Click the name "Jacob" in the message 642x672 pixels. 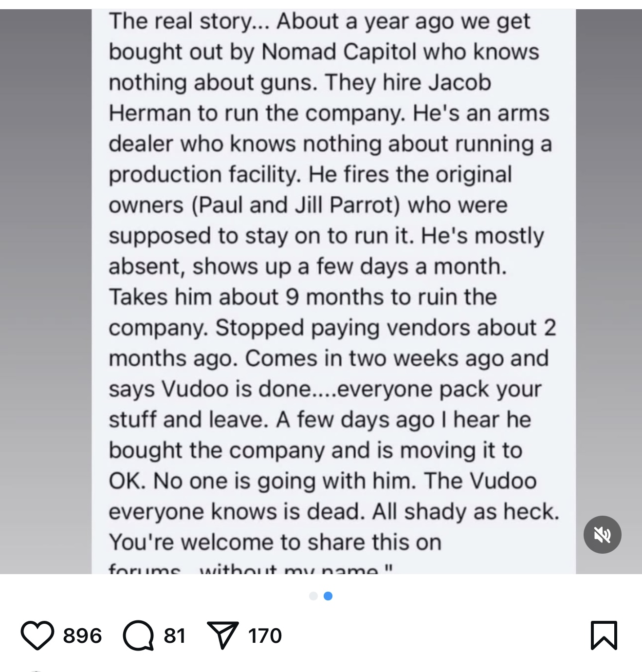[460, 83]
